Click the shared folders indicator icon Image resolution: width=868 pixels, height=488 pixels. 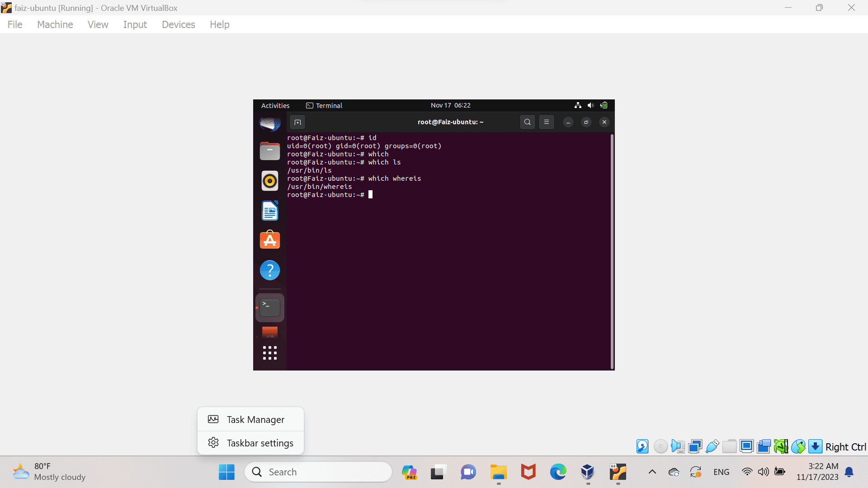tap(729, 446)
